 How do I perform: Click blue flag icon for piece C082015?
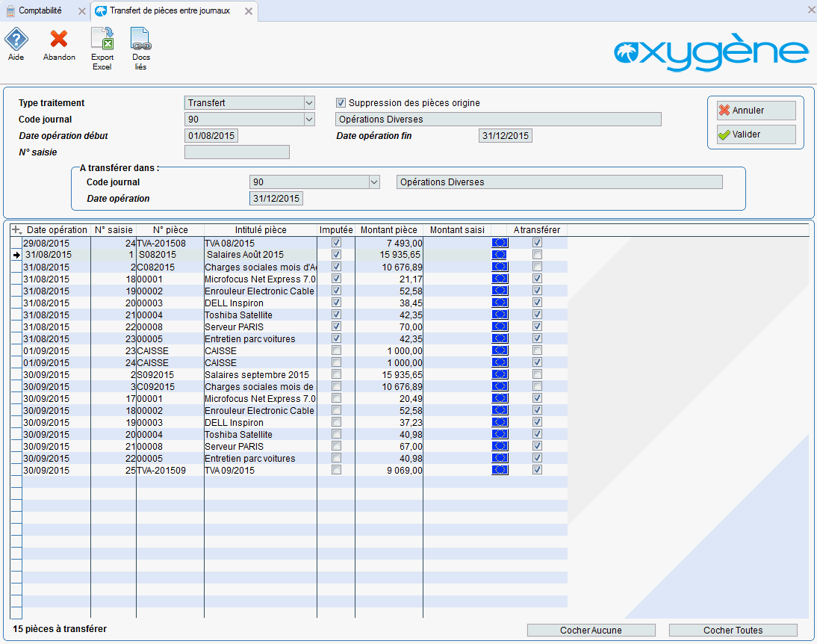click(x=500, y=267)
